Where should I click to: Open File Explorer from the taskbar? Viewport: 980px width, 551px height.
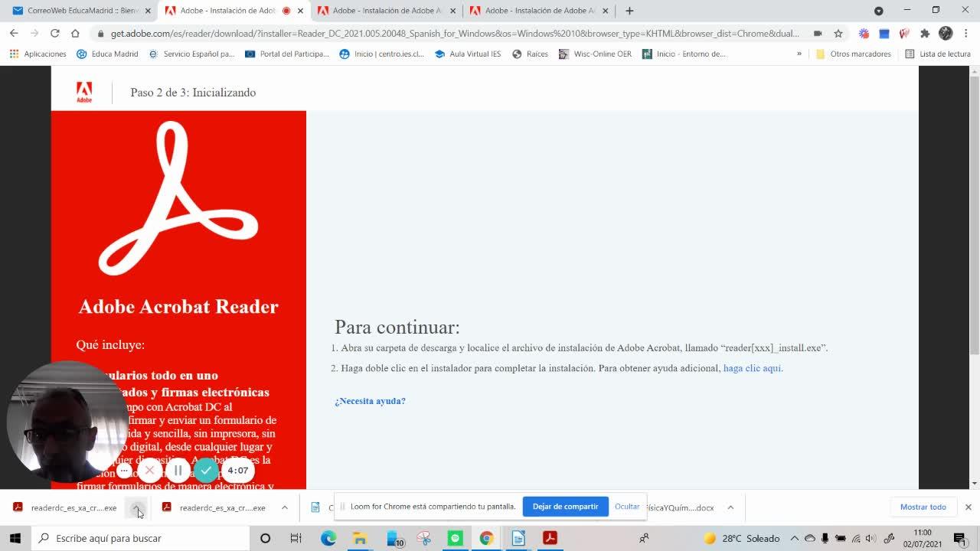click(x=360, y=538)
